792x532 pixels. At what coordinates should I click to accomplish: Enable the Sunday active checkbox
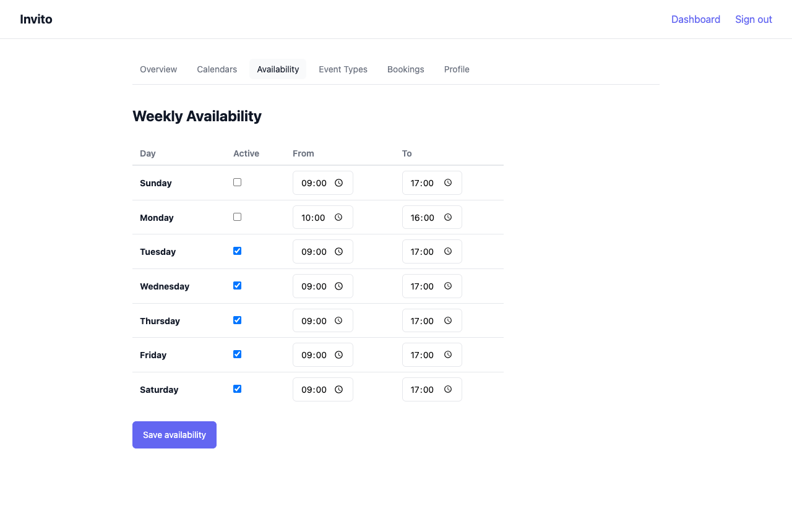click(x=237, y=182)
